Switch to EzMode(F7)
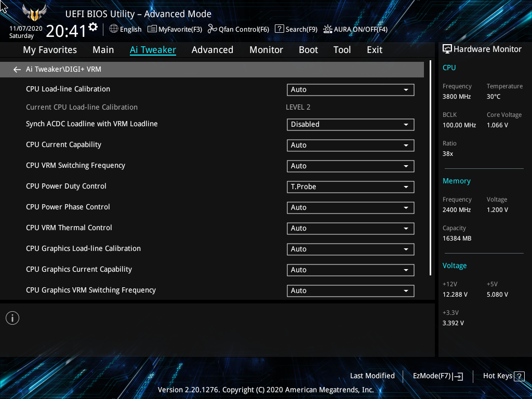The height and width of the screenshot is (399, 532). click(x=437, y=376)
